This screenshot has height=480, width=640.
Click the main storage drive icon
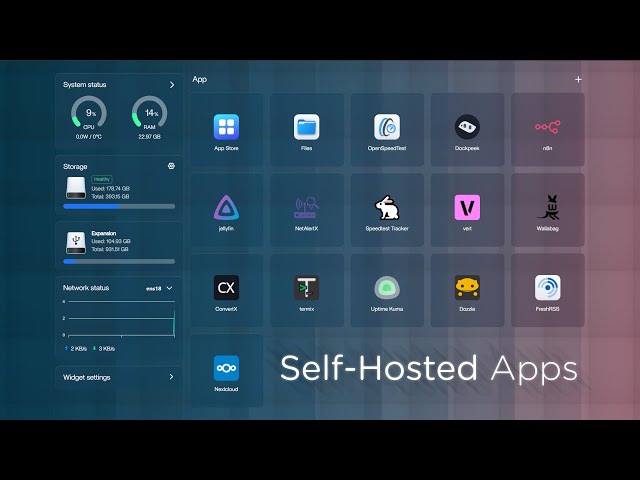(76, 188)
